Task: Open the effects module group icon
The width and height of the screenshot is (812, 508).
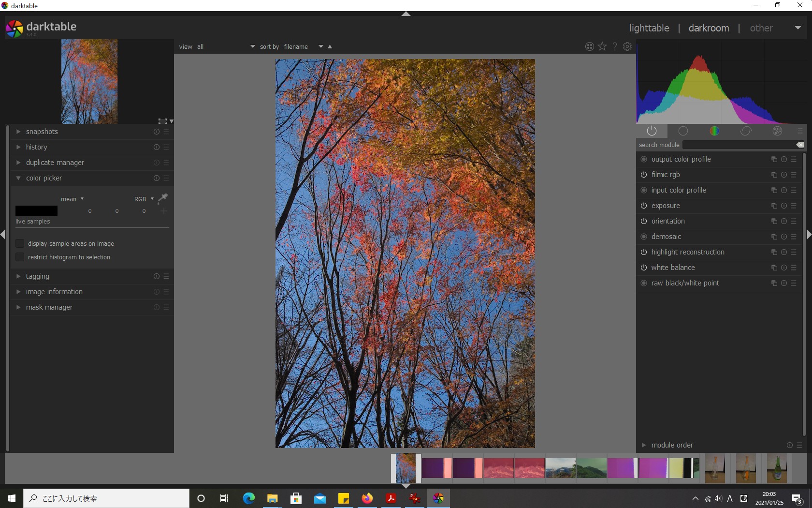Action: (777, 131)
